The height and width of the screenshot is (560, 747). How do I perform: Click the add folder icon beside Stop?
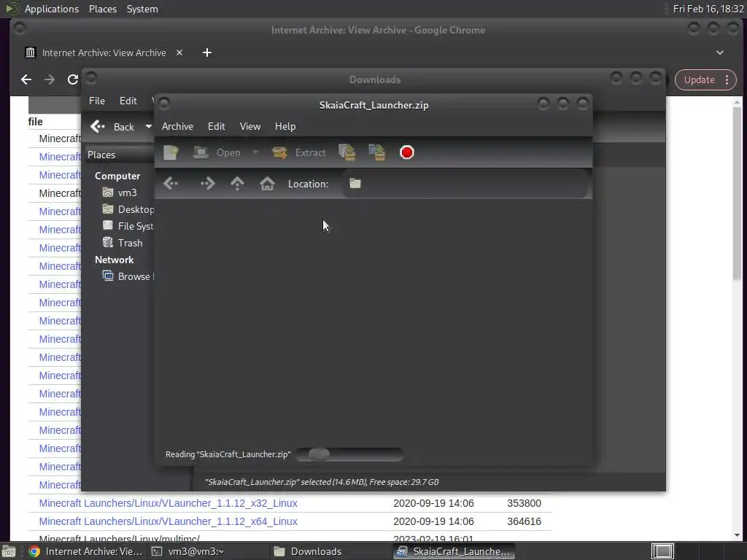point(377,153)
